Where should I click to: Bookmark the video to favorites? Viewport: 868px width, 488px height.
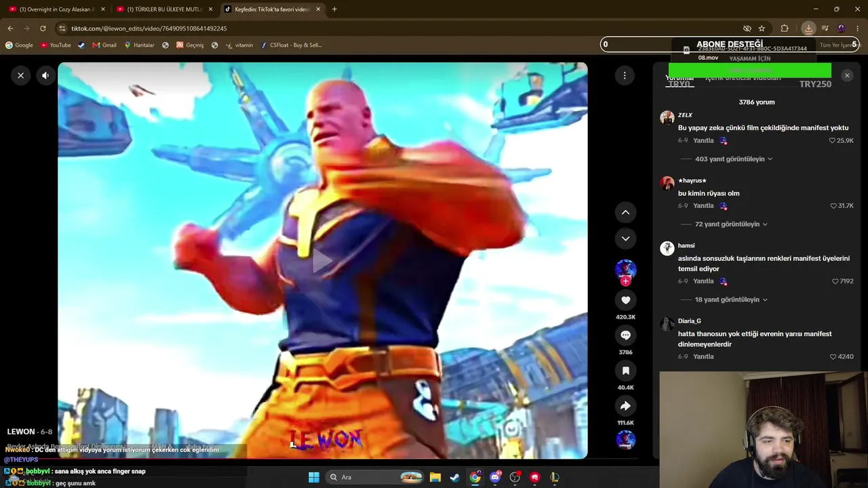click(625, 371)
